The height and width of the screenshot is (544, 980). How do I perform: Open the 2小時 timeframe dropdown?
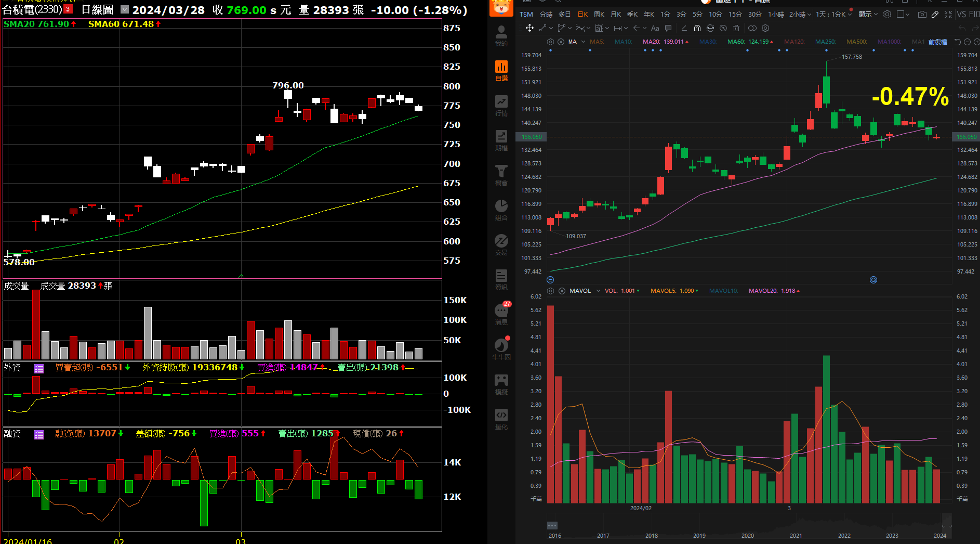(x=800, y=15)
